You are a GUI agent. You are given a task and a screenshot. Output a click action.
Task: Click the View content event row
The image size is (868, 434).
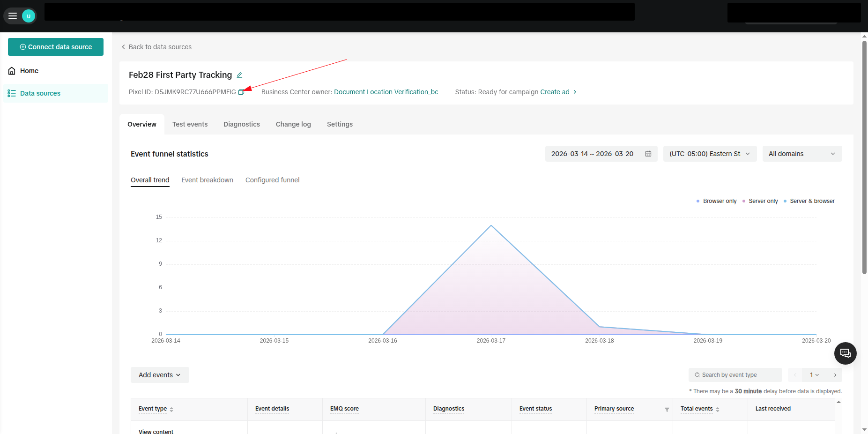tap(156, 431)
